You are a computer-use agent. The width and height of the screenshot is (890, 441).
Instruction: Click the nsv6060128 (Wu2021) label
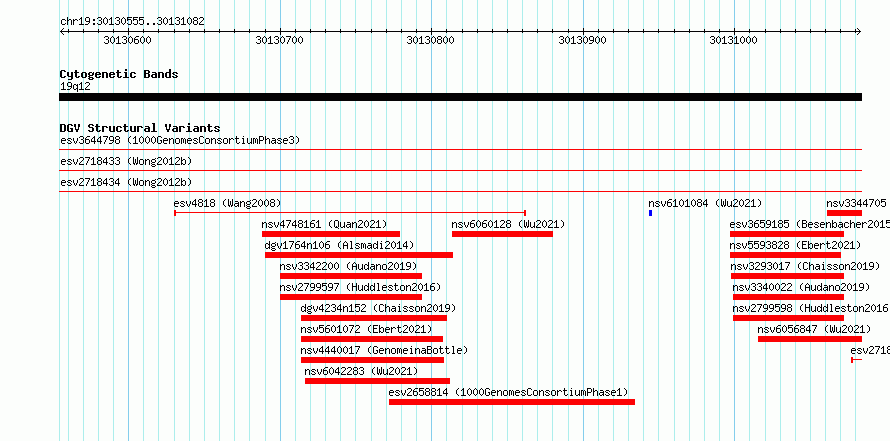pos(508,224)
